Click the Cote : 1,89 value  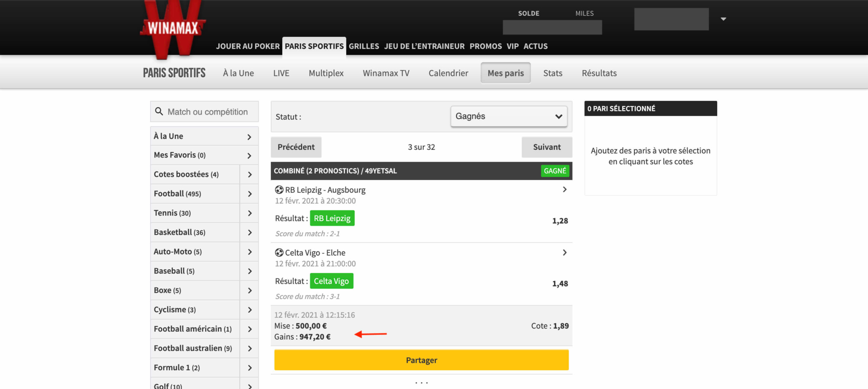[x=550, y=326]
